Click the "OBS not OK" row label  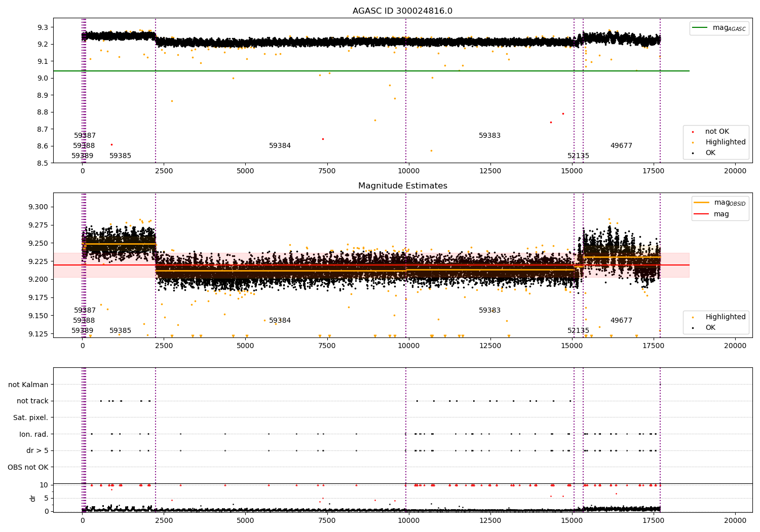pos(28,467)
